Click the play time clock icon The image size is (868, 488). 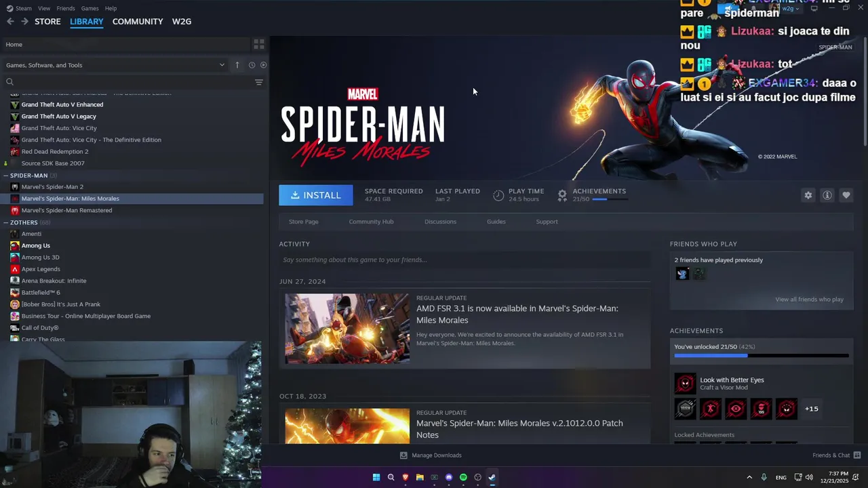tap(498, 195)
